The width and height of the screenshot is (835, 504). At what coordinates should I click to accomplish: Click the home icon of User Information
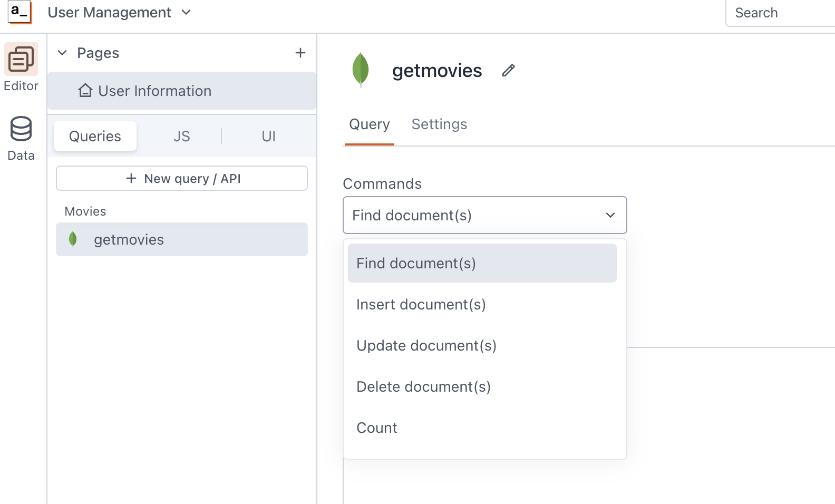[85, 91]
